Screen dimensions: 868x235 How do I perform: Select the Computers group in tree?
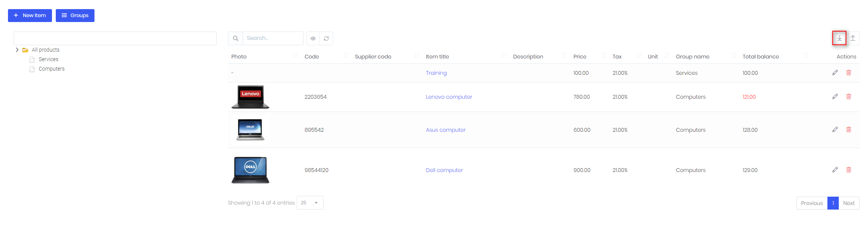pos(52,69)
